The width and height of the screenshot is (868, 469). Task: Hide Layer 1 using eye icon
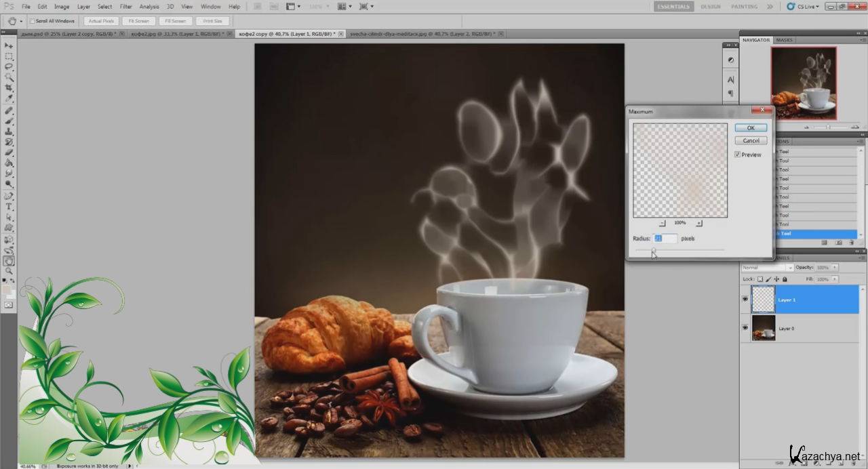coord(745,299)
